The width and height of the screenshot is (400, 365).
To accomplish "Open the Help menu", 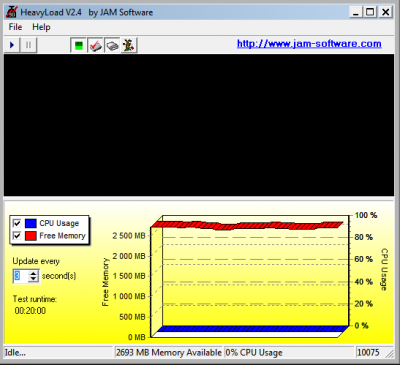I will [x=41, y=27].
